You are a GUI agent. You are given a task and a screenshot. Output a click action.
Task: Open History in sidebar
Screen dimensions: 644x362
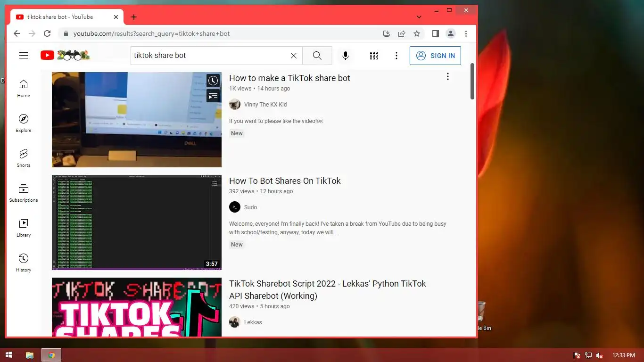click(24, 263)
